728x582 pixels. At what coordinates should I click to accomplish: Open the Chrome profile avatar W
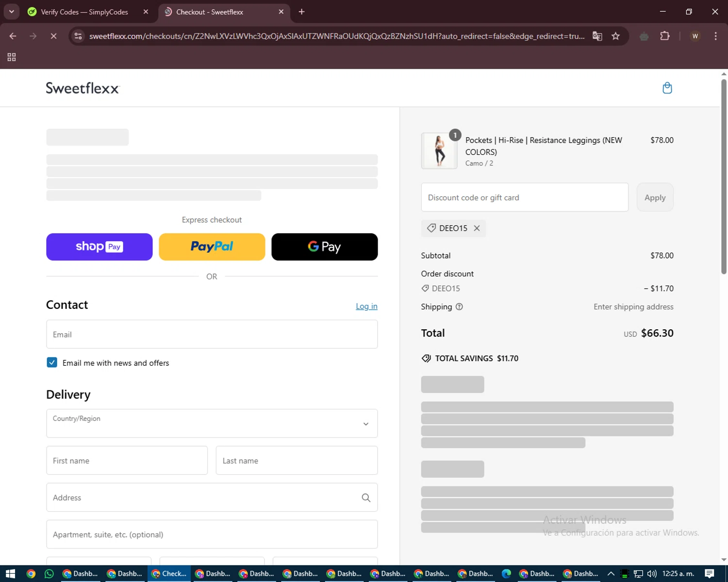tap(695, 36)
